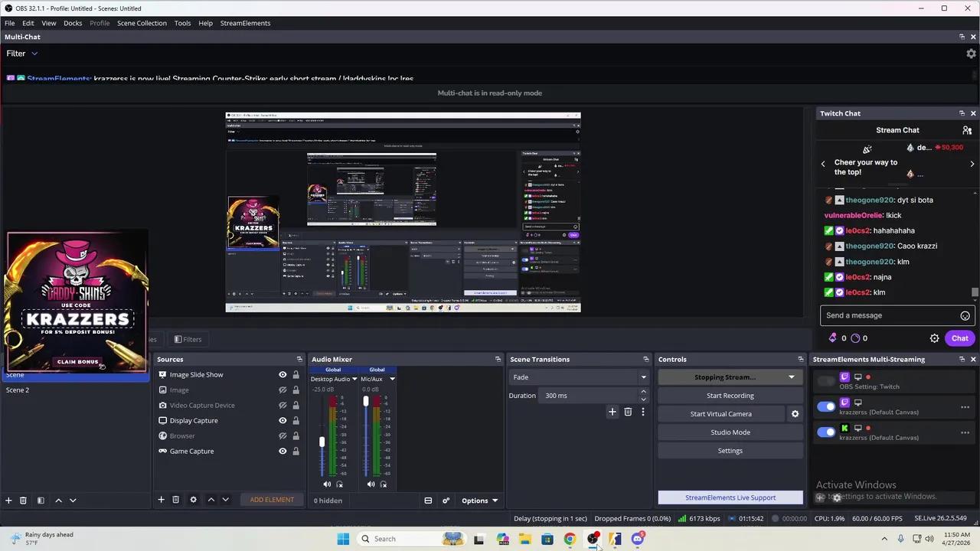Mute the Desktop Audio channel speaker icon

click(x=327, y=484)
